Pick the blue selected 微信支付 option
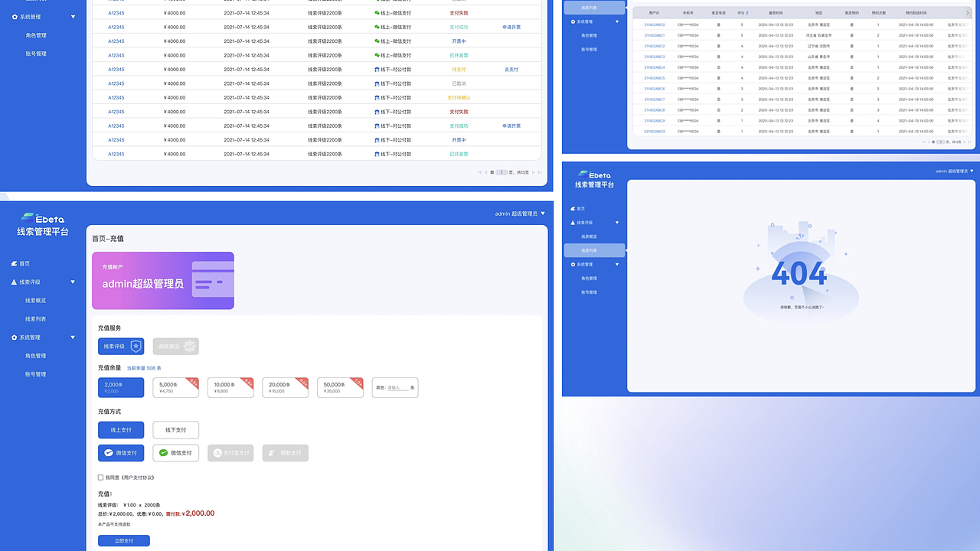Screen dimensions: 980x551 121,453
